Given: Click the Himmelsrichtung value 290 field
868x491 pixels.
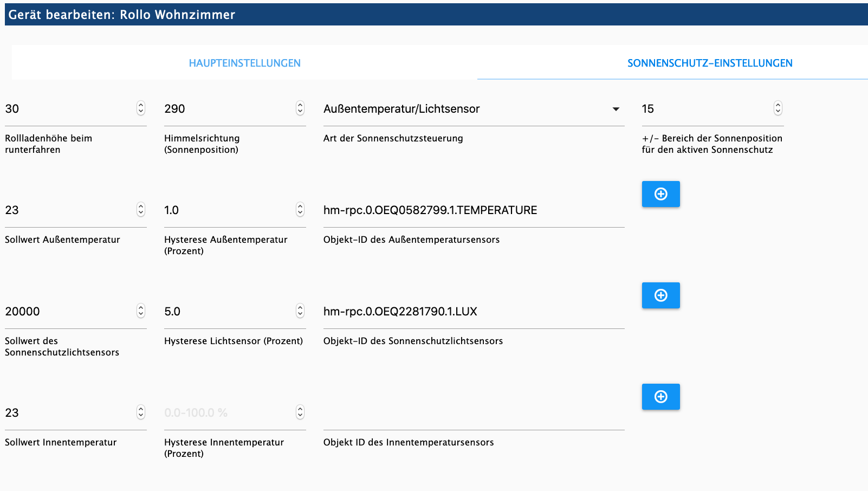Looking at the screenshot, I should click(x=228, y=109).
